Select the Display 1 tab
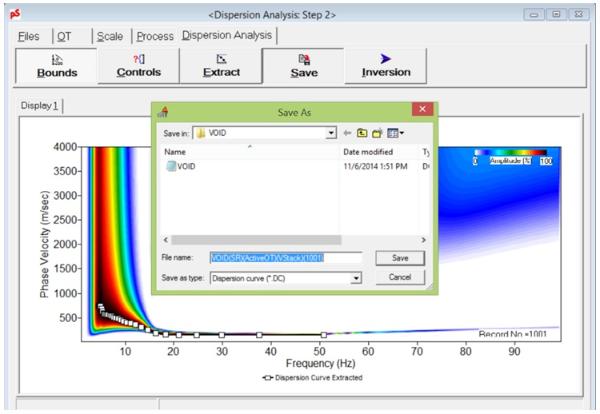 click(41, 107)
